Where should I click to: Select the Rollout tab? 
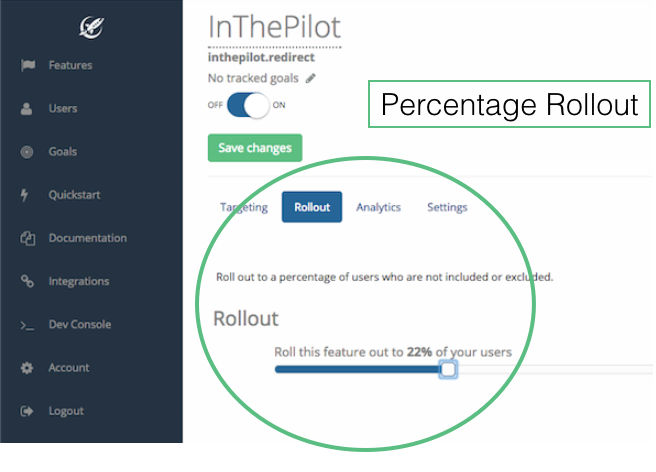tap(312, 207)
